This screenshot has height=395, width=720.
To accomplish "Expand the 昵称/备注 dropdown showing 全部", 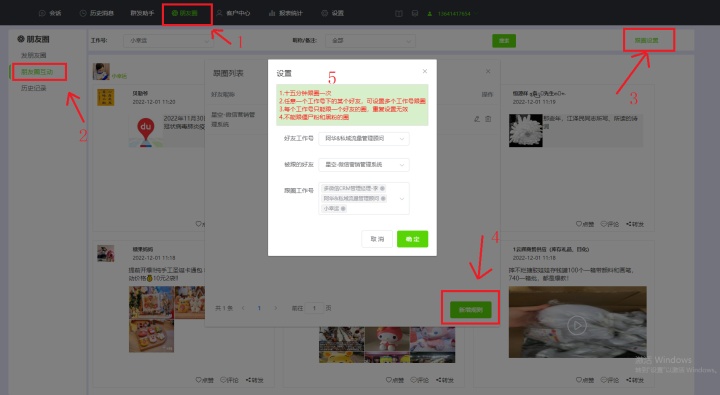I will pyautogui.click(x=371, y=41).
